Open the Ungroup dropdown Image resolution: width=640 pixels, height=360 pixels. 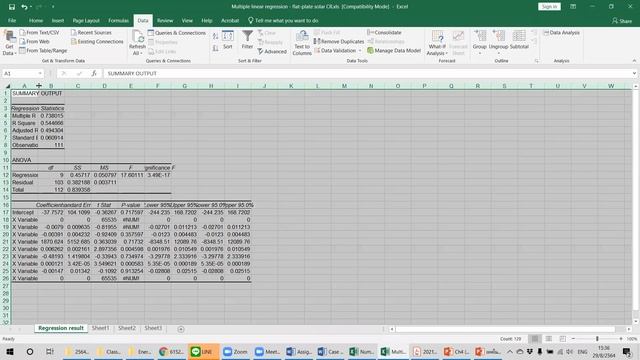(x=498, y=42)
